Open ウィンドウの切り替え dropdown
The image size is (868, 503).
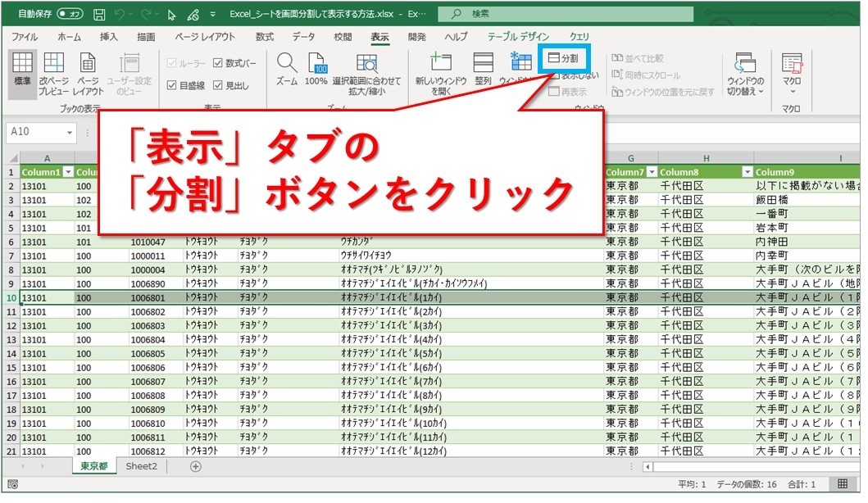pyautogui.click(x=745, y=75)
